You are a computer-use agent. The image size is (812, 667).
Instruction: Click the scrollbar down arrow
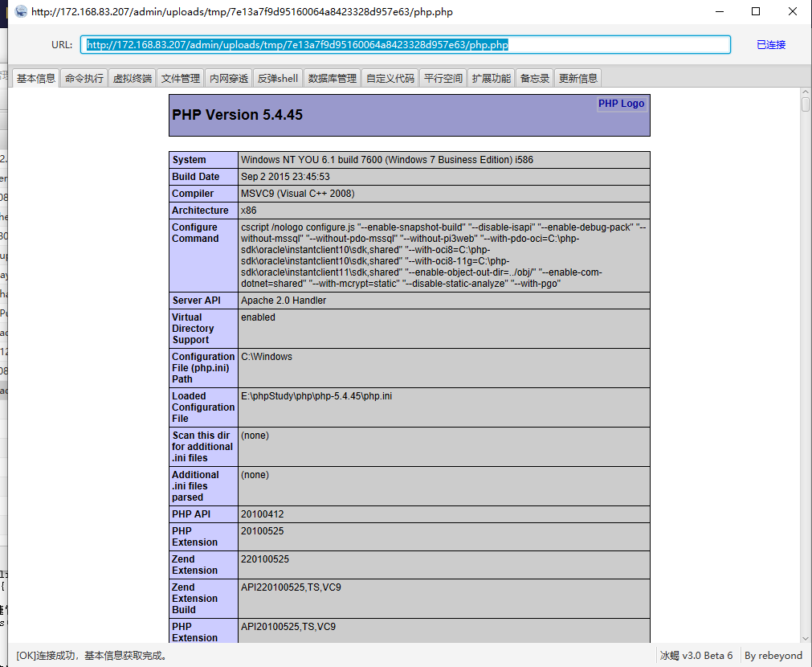point(806,639)
